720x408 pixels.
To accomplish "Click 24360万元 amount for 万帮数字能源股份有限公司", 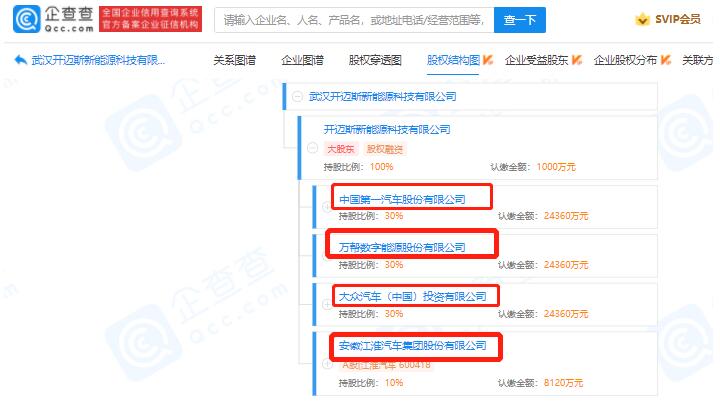I will pos(566,265).
